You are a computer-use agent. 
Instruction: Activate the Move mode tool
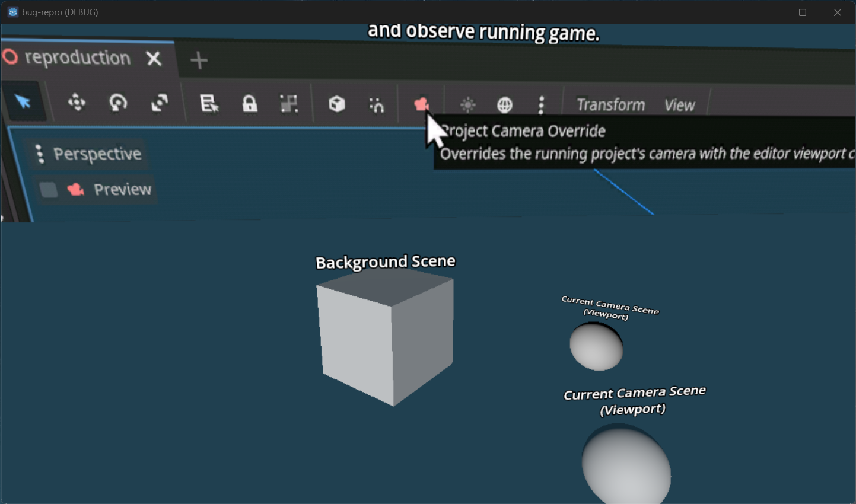pyautogui.click(x=76, y=104)
